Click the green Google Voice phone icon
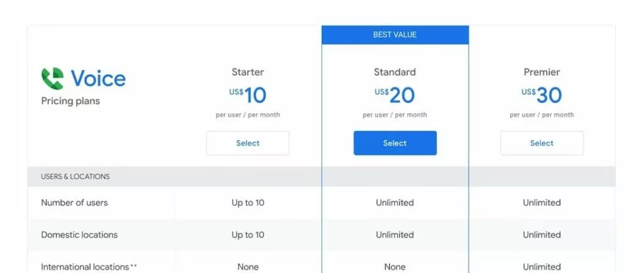The image size is (644, 273). point(53,79)
